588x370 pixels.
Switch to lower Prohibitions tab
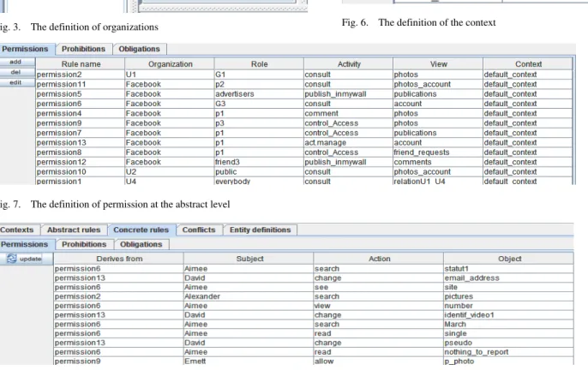[84, 244]
